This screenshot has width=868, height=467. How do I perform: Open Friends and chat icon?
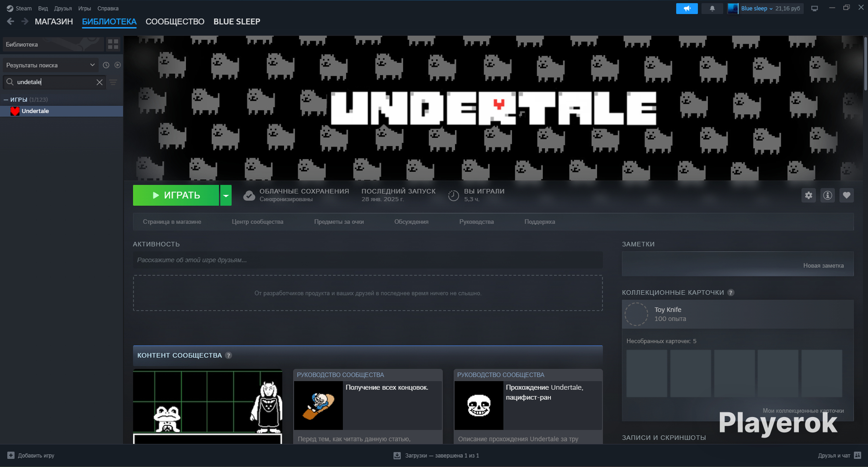pos(858,455)
